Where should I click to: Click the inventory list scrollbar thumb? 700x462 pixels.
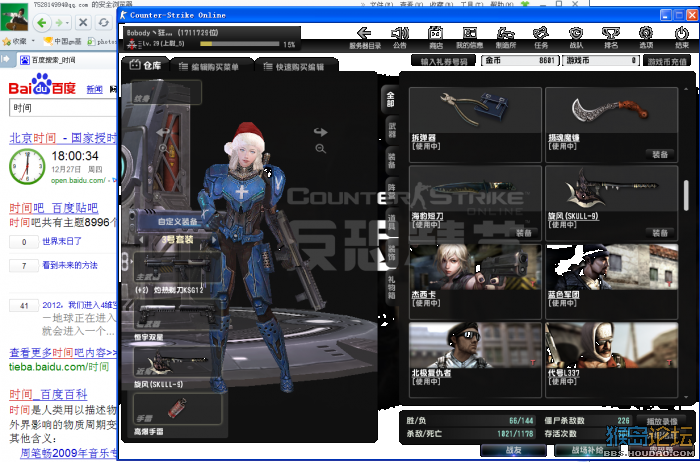tap(686, 195)
